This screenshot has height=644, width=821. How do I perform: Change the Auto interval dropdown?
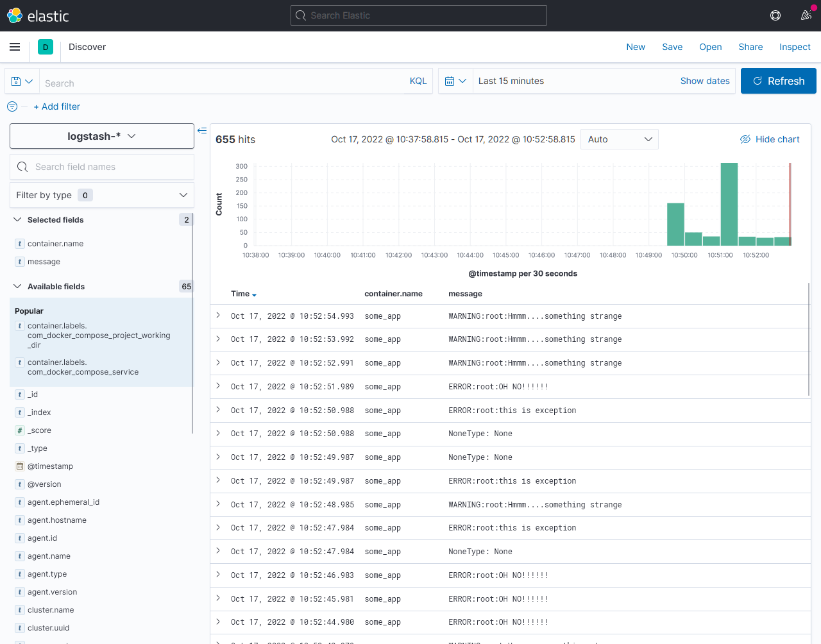coord(619,139)
